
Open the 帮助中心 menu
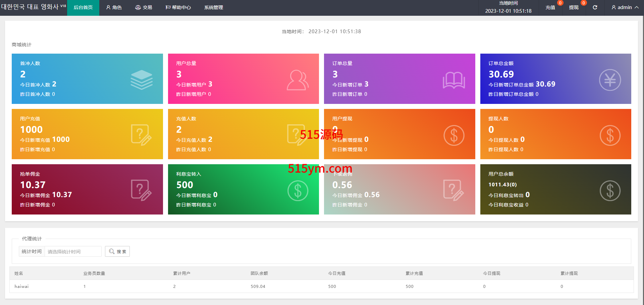178,7
